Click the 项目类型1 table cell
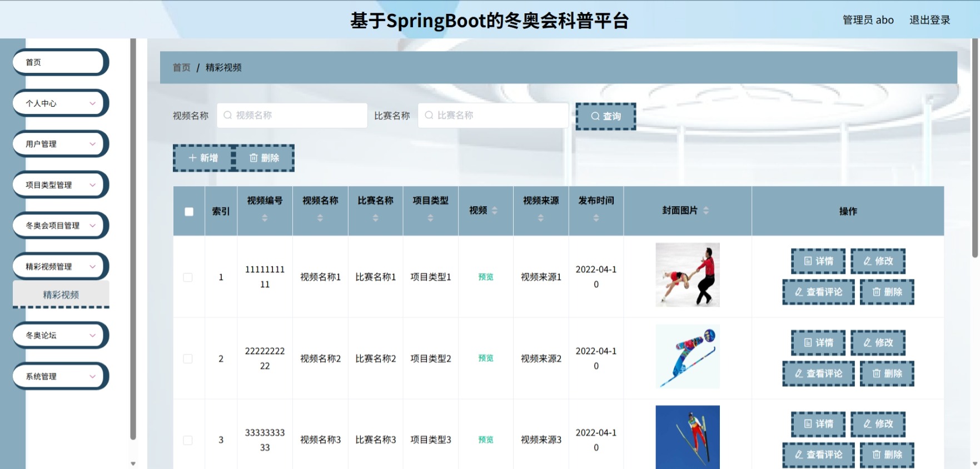The width and height of the screenshot is (980, 469). [x=431, y=277]
